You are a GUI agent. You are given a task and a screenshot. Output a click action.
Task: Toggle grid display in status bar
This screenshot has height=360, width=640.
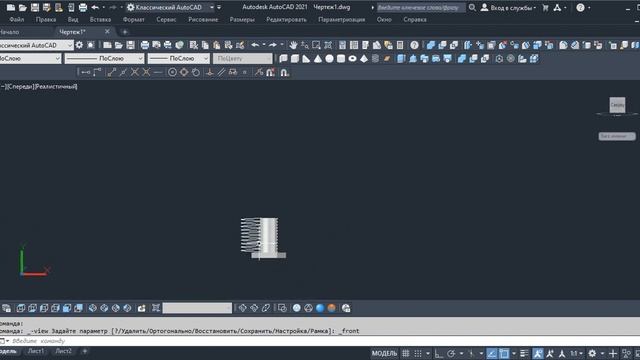click(x=406, y=353)
